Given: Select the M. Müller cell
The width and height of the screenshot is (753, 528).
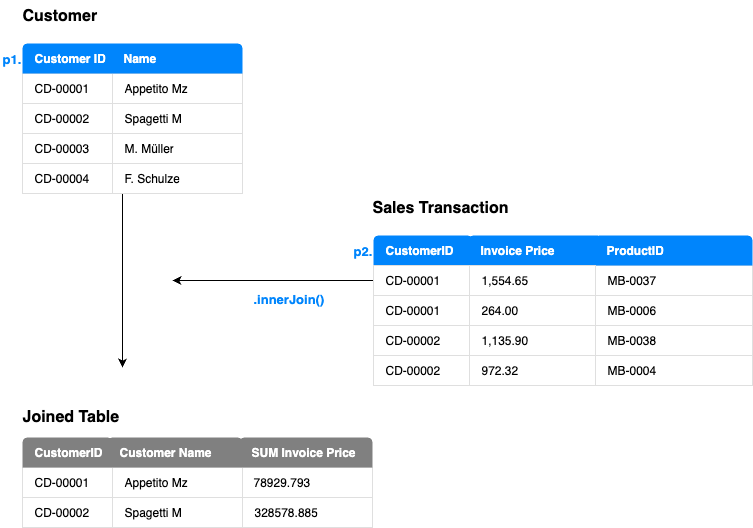Looking at the screenshot, I should (x=149, y=149).
